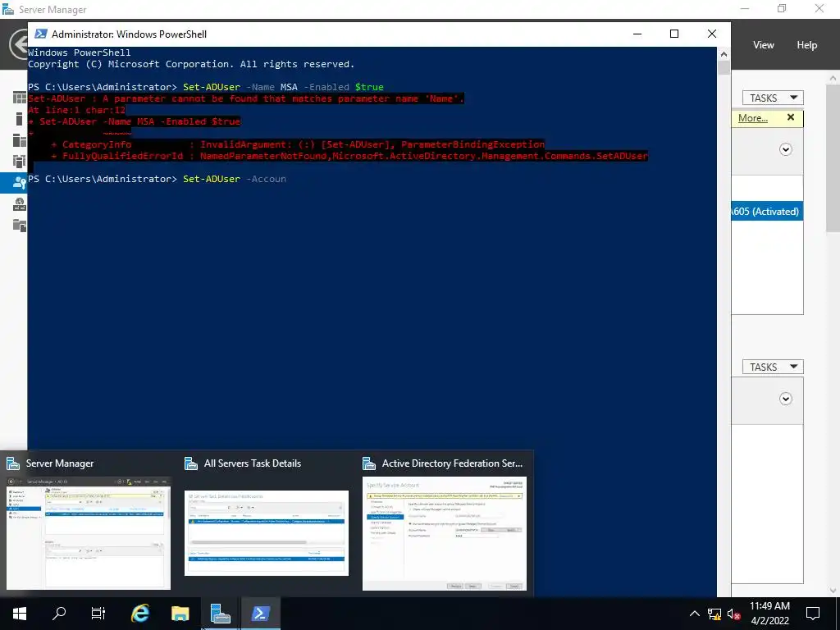
Task: Show hidden system tray icons
Action: coord(694,614)
